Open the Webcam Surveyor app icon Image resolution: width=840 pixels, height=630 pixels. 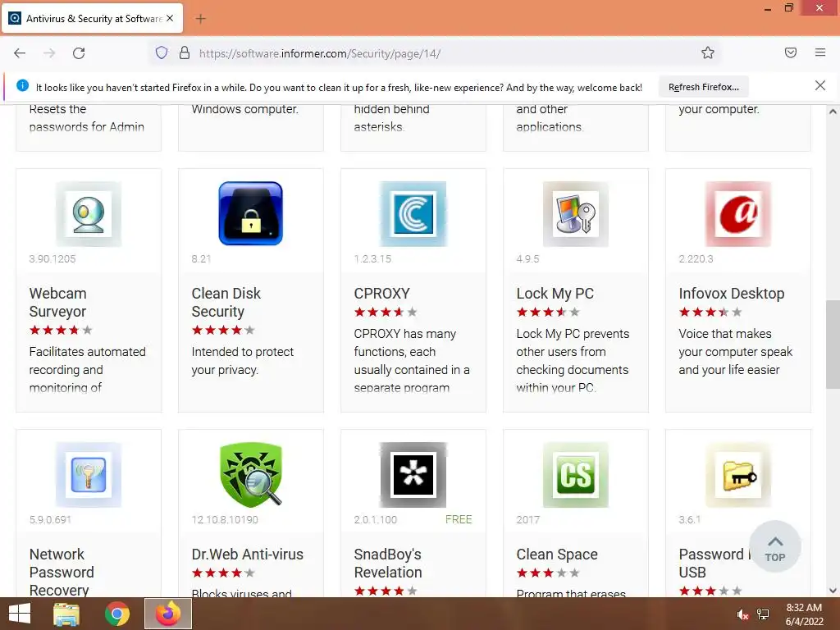pyautogui.click(x=89, y=214)
